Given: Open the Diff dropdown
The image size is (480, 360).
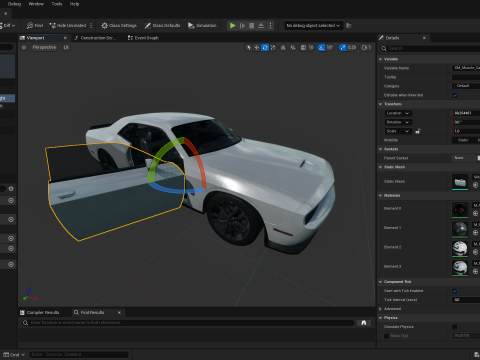Looking at the screenshot, I should click(x=8, y=25).
